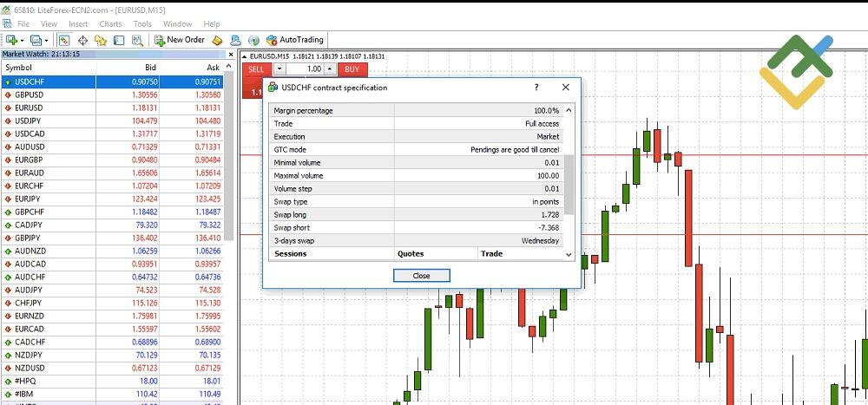Image resolution: width=868 pixels, height=405 pixels.
Task: Click the scroll up arrow in specification list
Action: (569, 110)
